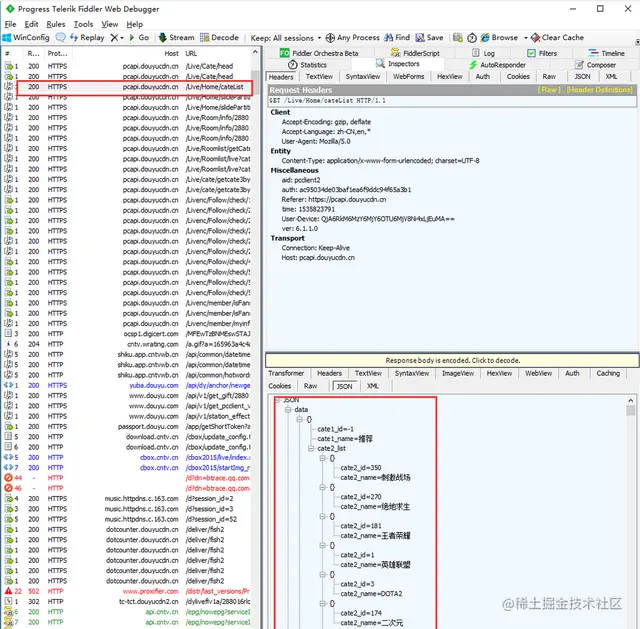Collapse the node containing cate2_id=270

(322, 487)
